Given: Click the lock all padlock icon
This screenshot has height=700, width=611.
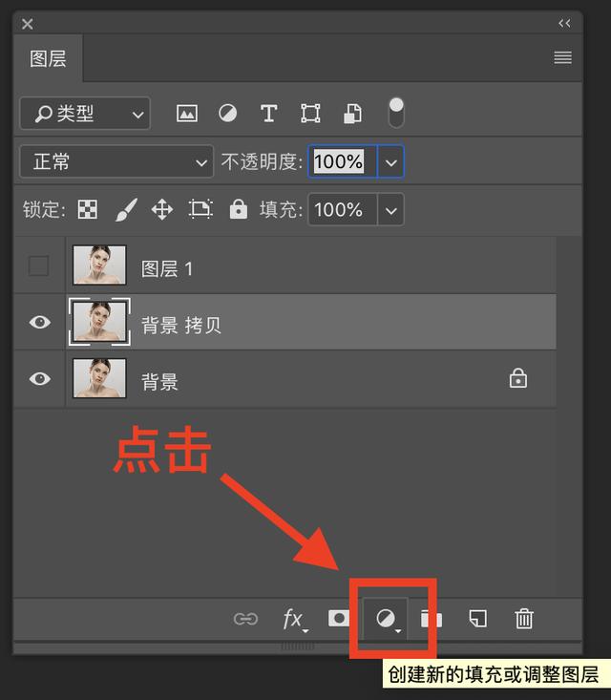Looking at the screenshot, I should point(239,209).
